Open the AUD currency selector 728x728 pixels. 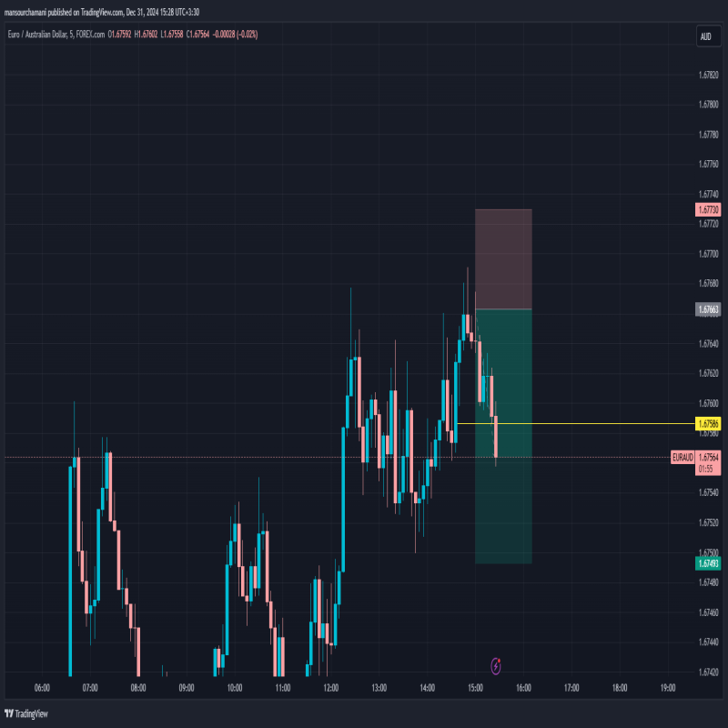(x=704, y=36)
